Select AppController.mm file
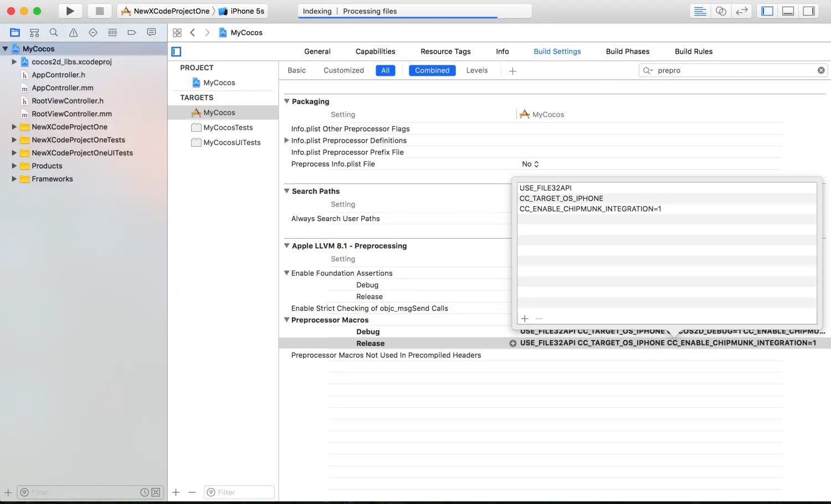 (63, 88)
